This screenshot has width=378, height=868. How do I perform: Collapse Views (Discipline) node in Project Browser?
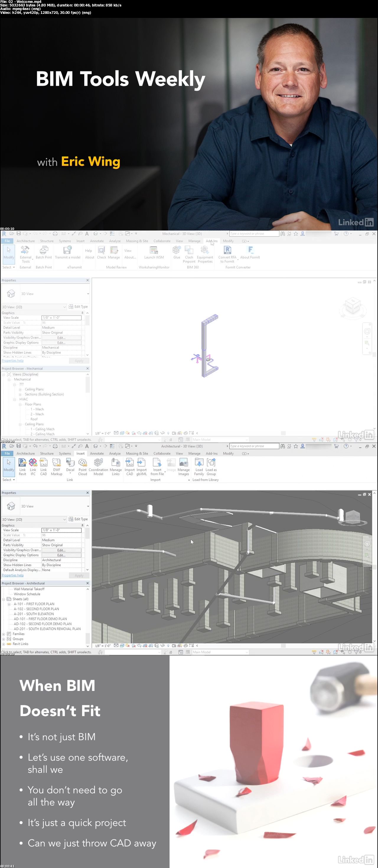[4, 375]
